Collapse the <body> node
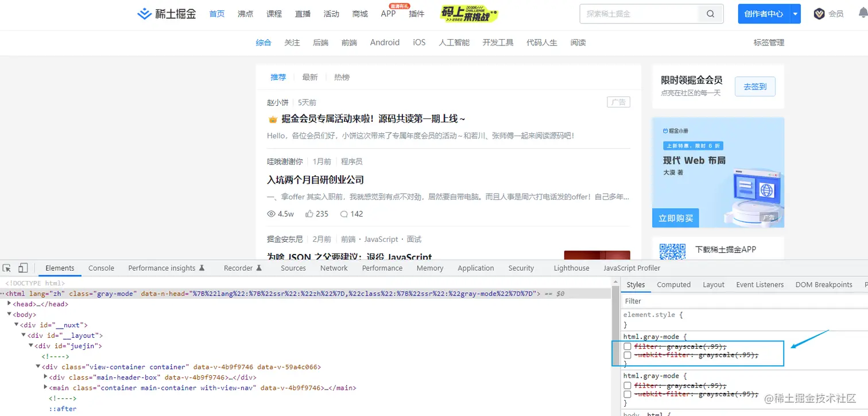 9,315
